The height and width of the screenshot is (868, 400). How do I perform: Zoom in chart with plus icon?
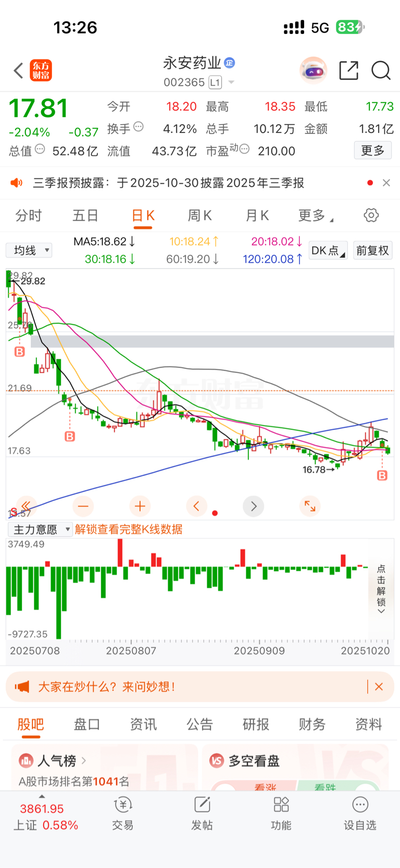tap(140, 506)
